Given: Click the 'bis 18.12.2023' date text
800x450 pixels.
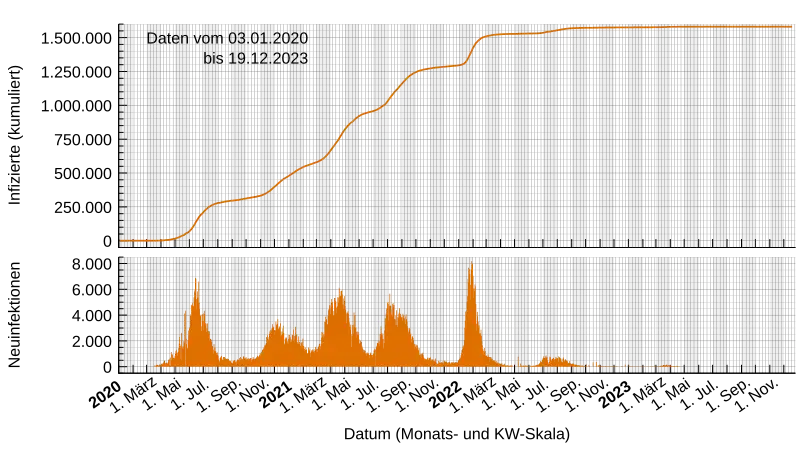Looking at the screenshot, I should click(x=254, y=59).
